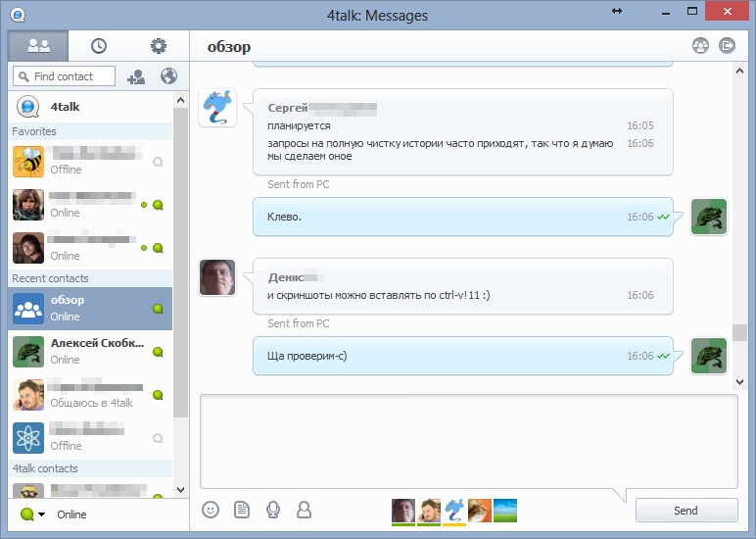Click the attach file document icon
Viewport: 756px width, 539px height.
coord(242,510)
